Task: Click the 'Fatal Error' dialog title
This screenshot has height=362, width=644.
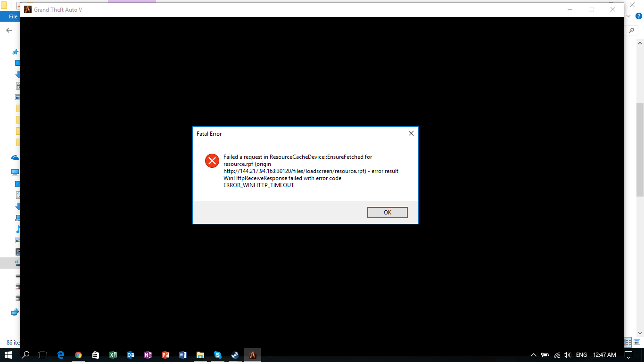Action: 209,134
